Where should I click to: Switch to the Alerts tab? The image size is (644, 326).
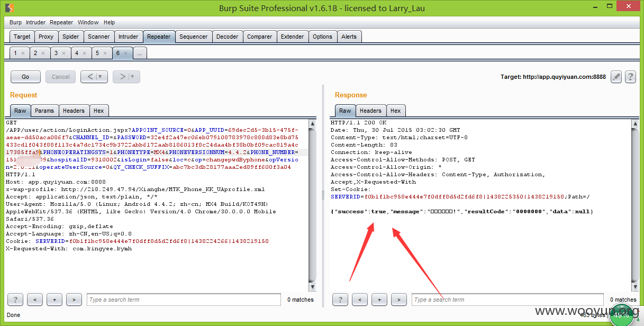point(349,37)
